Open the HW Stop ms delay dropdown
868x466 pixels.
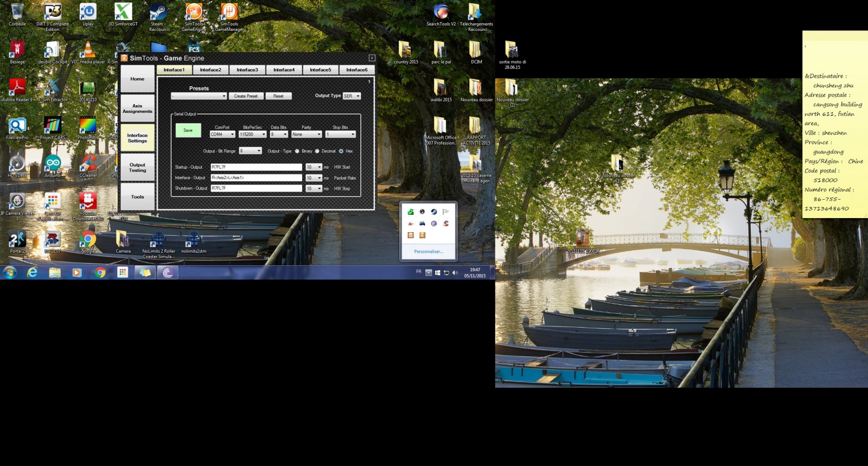(314, 189)
